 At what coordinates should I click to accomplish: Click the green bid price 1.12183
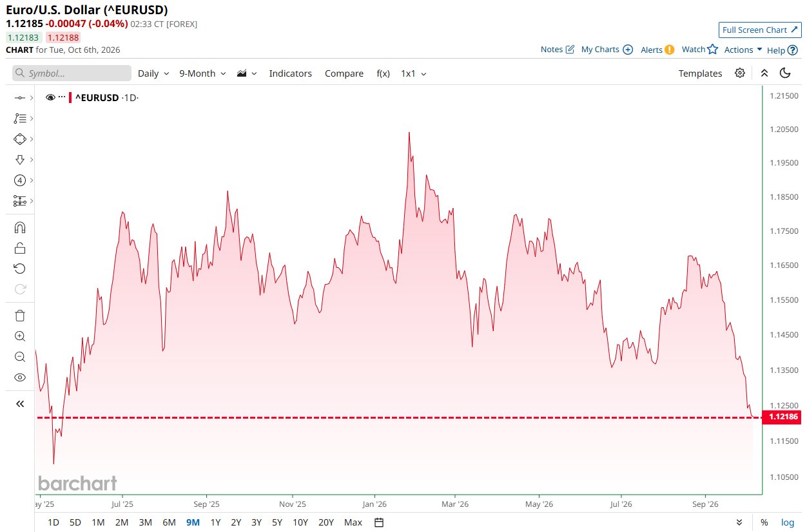[x=24, y=37]
